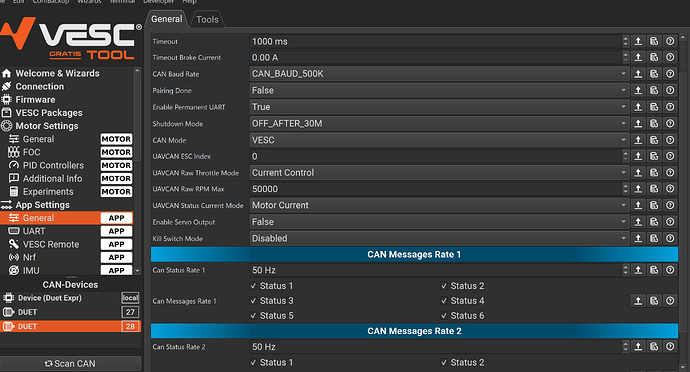
Task: Open Enable Permanent UART dropdown
Action: [439, 107]
